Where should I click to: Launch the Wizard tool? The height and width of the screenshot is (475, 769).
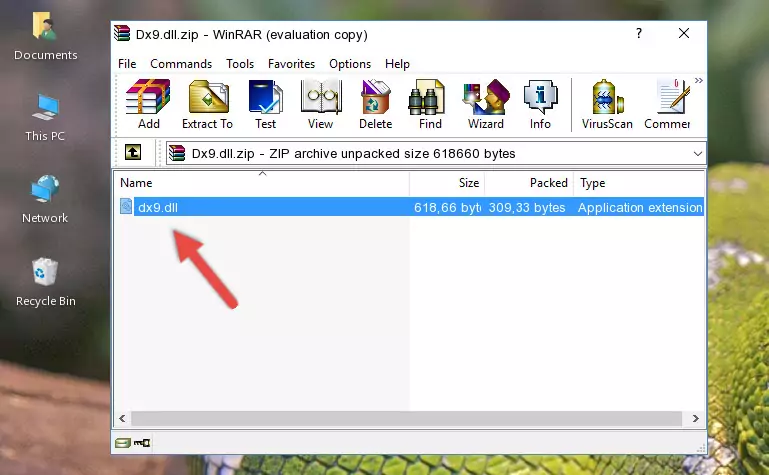(x=486, y=104)
